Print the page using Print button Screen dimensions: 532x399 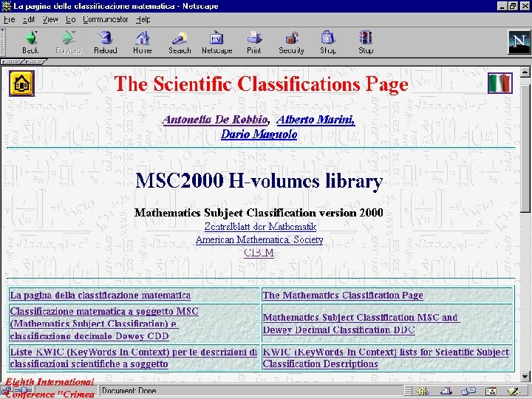pyautogui.click(x=254, y=42)
